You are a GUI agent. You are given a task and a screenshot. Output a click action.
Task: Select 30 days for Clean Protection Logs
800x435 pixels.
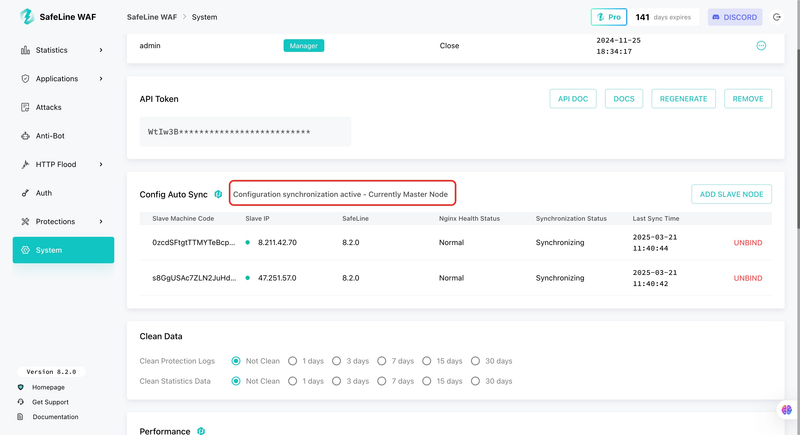click(475, 361)
